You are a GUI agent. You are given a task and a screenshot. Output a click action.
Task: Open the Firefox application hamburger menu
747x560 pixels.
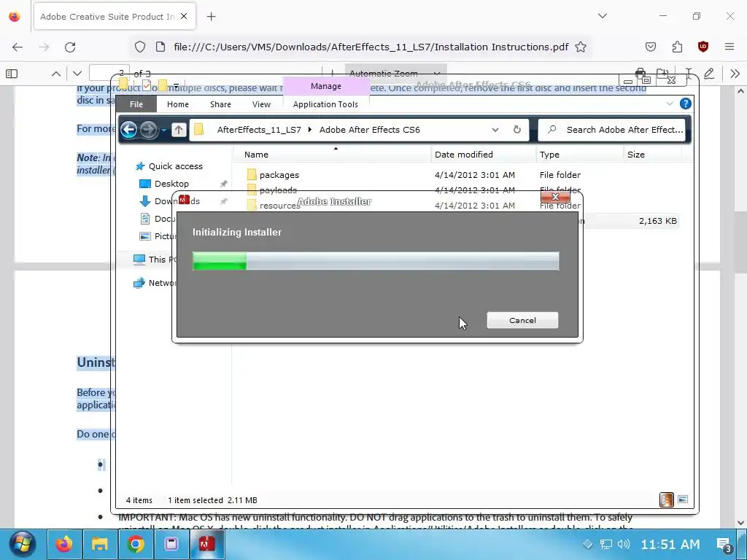tap(729, 47)
